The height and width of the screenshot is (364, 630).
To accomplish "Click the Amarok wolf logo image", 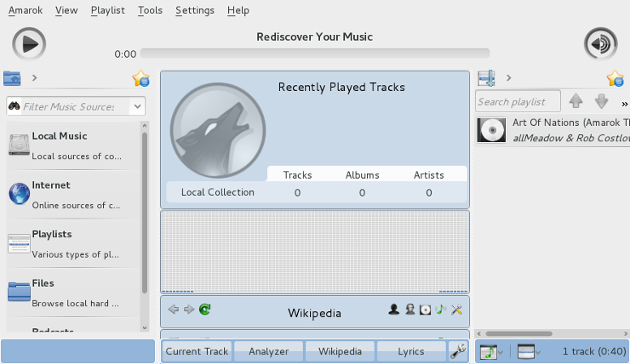I will tap(218, 130).
